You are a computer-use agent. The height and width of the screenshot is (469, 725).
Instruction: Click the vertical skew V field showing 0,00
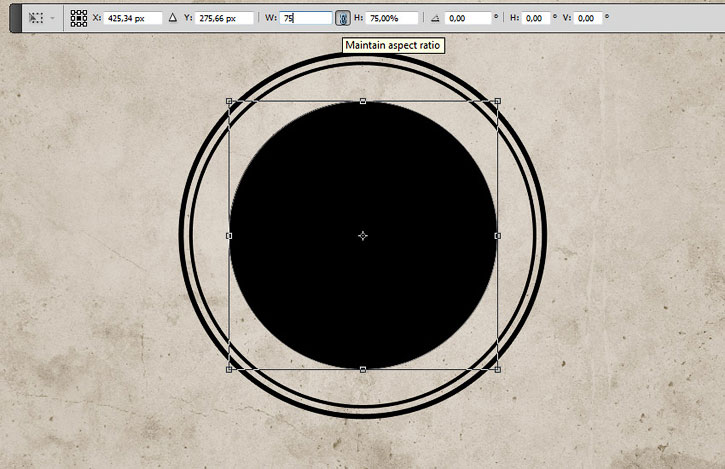point(588,18)
